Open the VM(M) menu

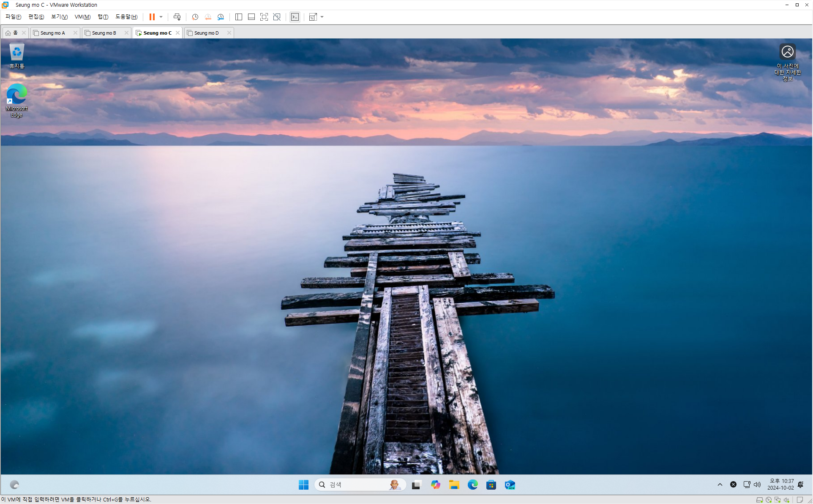pyautogui.click(x=82, y=17)
